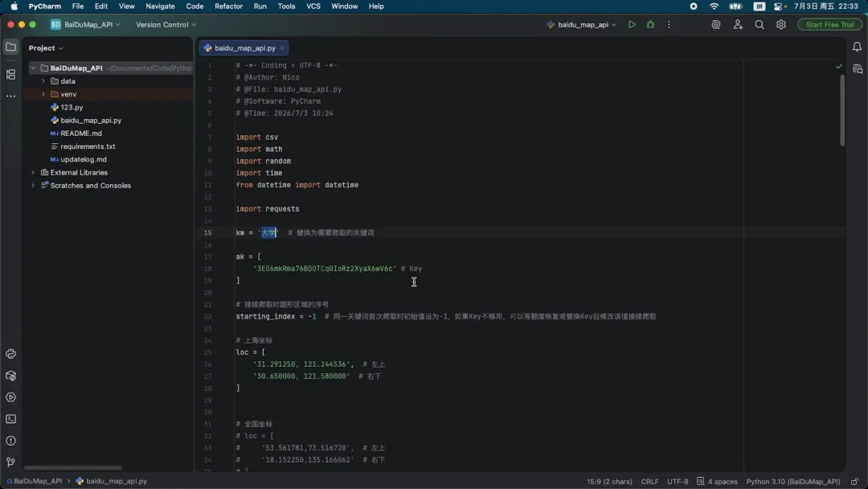Toggle read-only lock icon in status bar
868x489 pixels.
coord(854,481)
